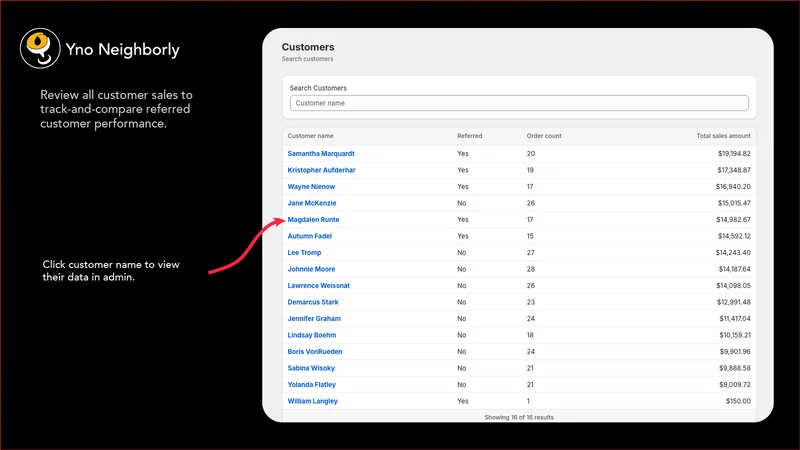
Task: Open Johnnie Moore customer link
Action: [311, 269]
